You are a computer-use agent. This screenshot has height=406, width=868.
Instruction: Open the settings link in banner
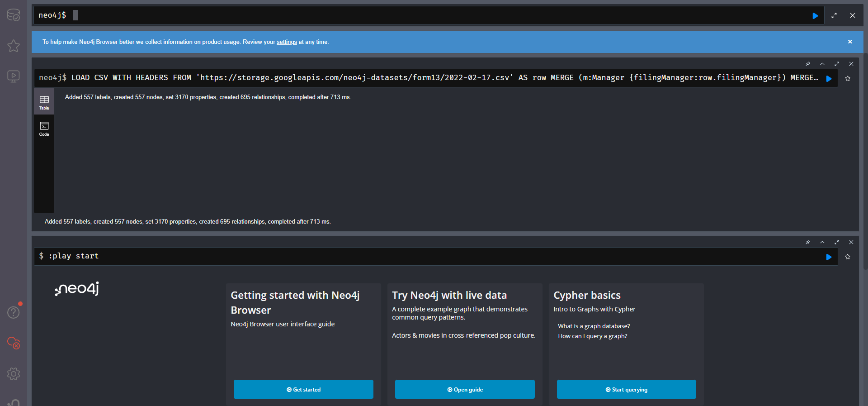(x=287, y=42)
